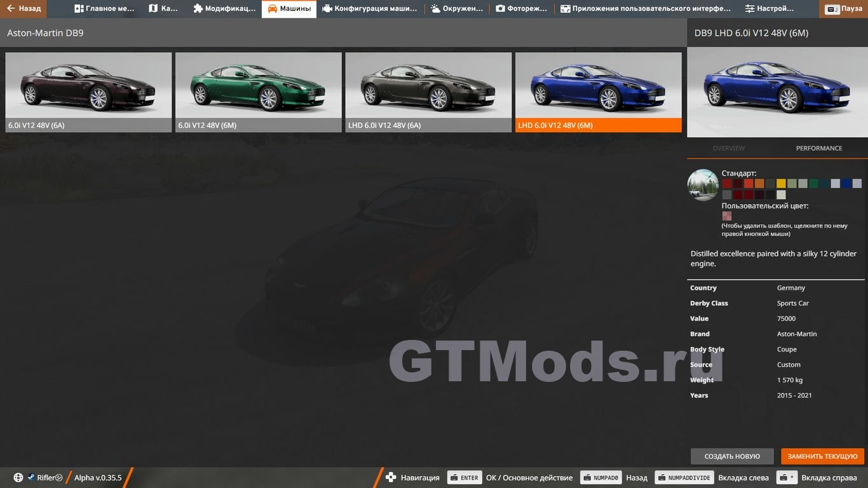Image resolution: width=868 pixels, height=488 pixels.
Task: Select the maroon 6.0i V12 48V (6A) configuration
Action: [89, 92]
